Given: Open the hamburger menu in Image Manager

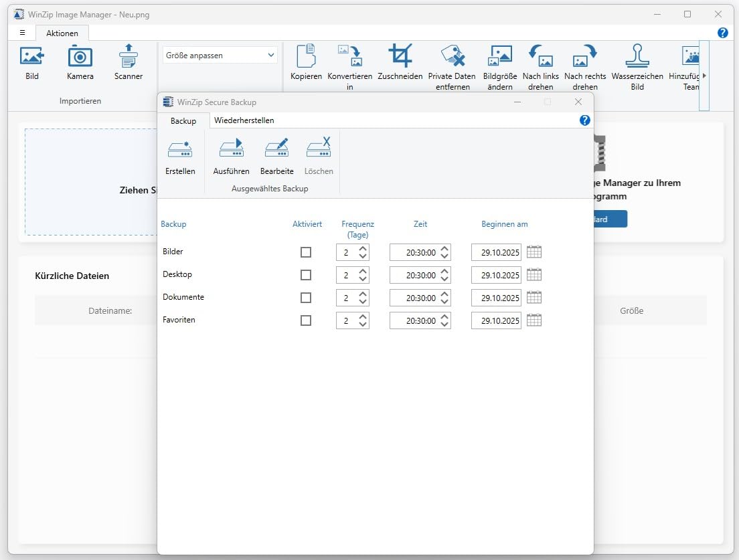Looking at the screenshot, I should coord(22,33).
